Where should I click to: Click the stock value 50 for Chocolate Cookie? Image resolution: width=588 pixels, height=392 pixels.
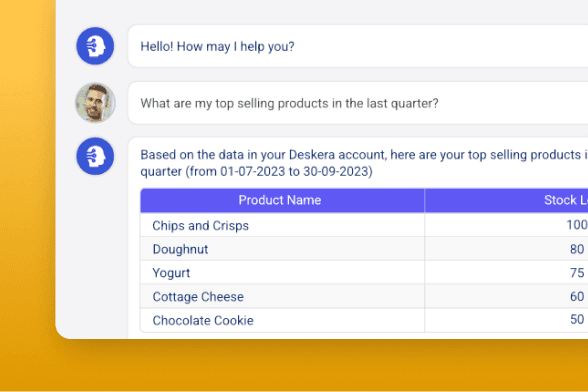(577, 319)
